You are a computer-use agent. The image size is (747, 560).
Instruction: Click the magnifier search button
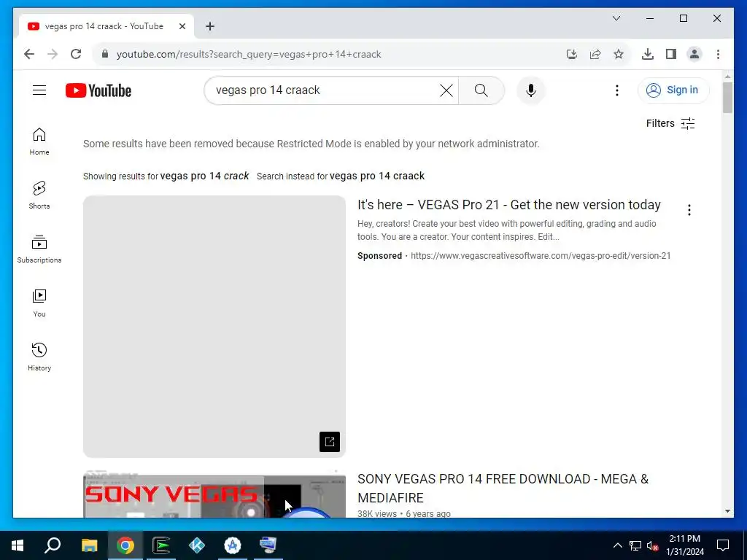pyautogui.click(x=481, y=90)
